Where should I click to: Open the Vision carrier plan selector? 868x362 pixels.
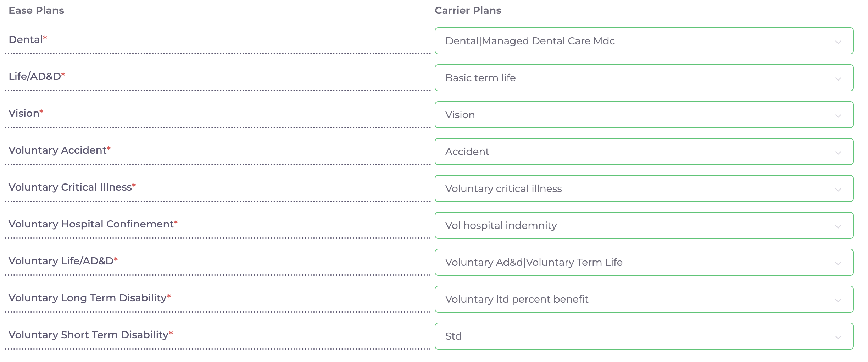(644, 115)
